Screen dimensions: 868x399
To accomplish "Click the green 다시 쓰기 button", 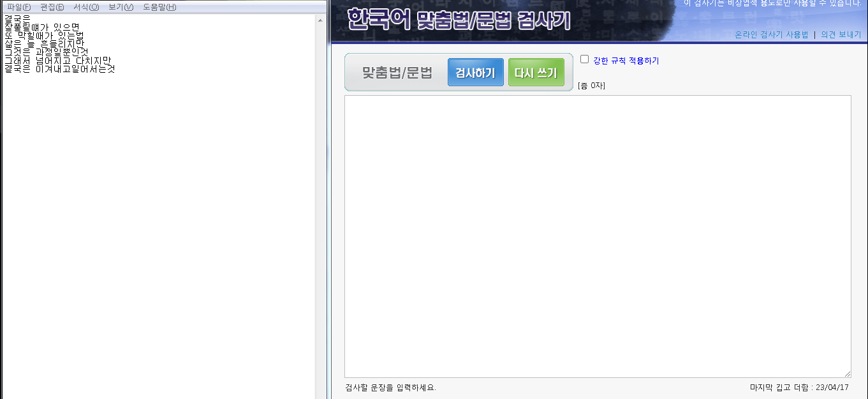I will pyautogui.click(x=536, y=72).
